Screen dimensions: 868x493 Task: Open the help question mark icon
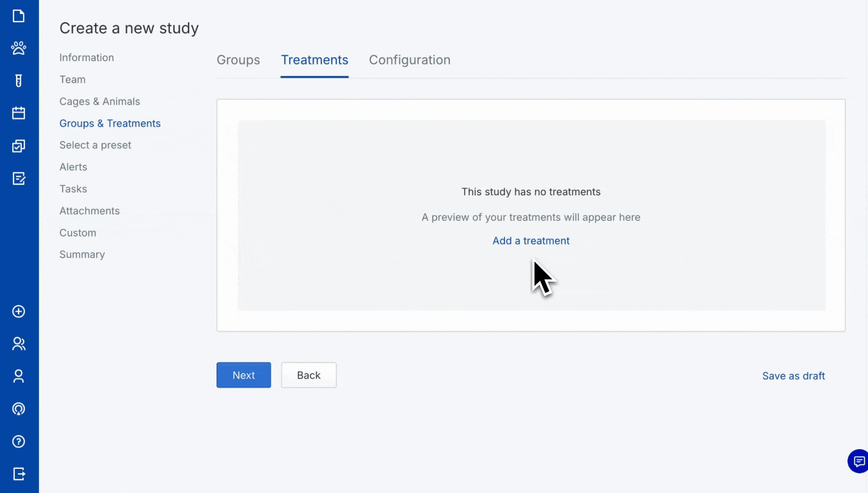point(18,441)
